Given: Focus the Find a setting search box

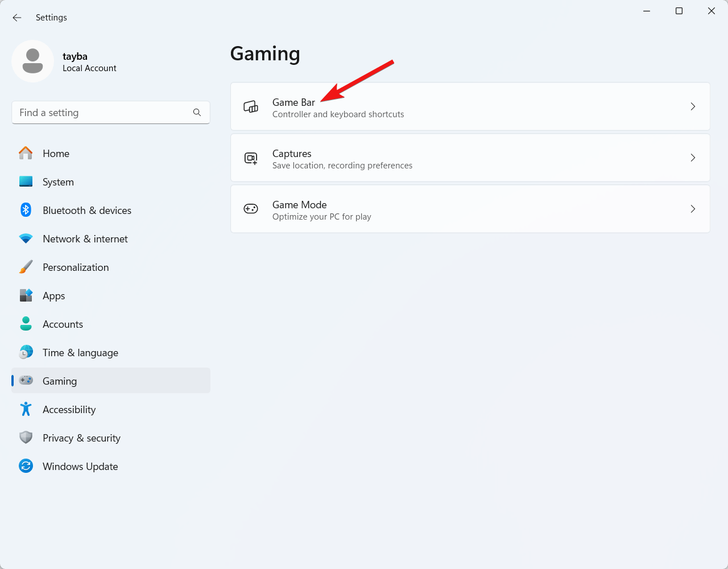Looking at the screenshot, I should (x=102, y=113).
